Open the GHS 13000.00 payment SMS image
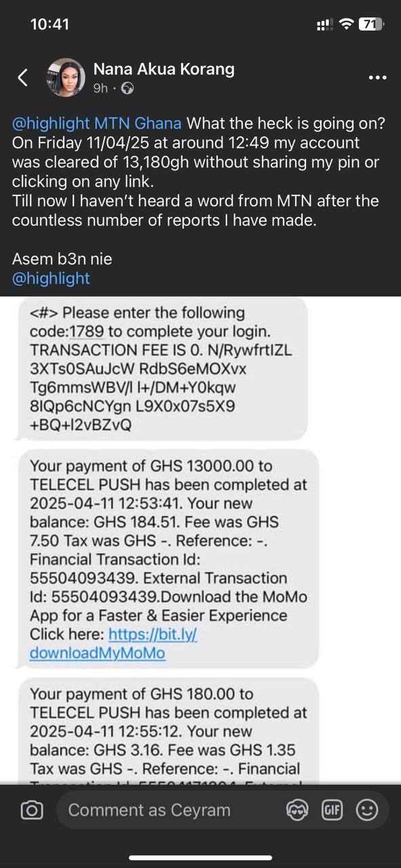 click(x=168, y=559)
